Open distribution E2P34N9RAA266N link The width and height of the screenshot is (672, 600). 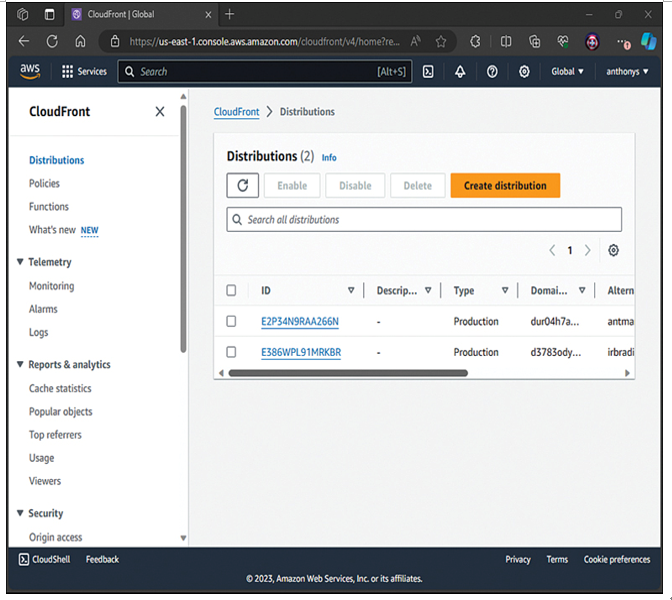tap(300, 321)
